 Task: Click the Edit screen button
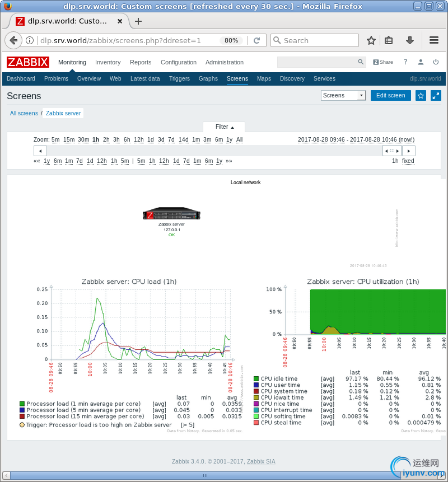click(390, 95)
